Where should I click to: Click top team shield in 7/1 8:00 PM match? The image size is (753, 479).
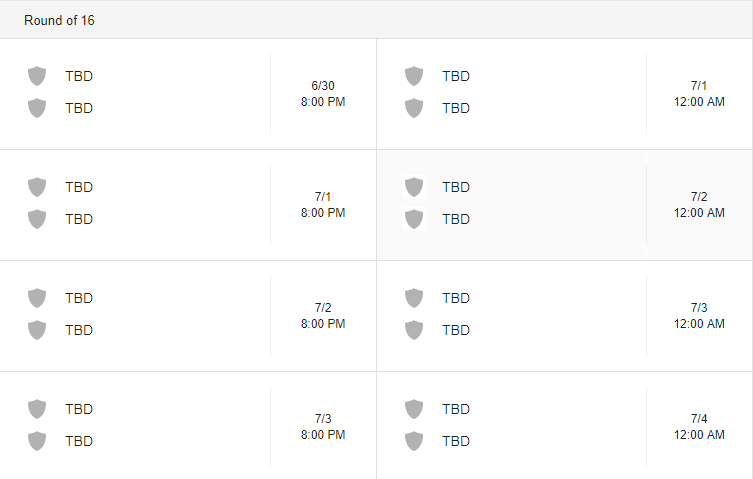(x=37, y=187)
